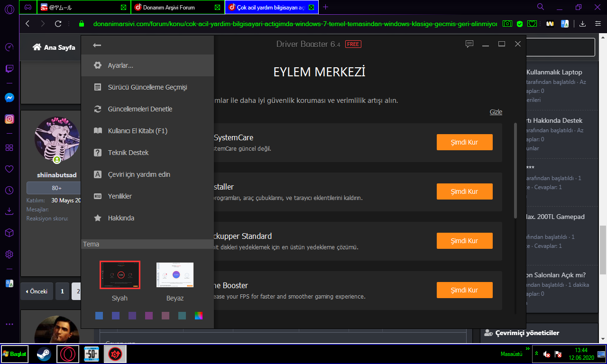Open Extensions cube icon in sidebar

coord(9,233)
